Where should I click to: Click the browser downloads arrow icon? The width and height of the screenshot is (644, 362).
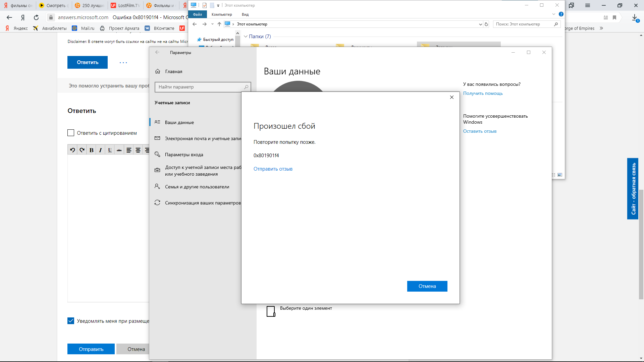point(634,17)
